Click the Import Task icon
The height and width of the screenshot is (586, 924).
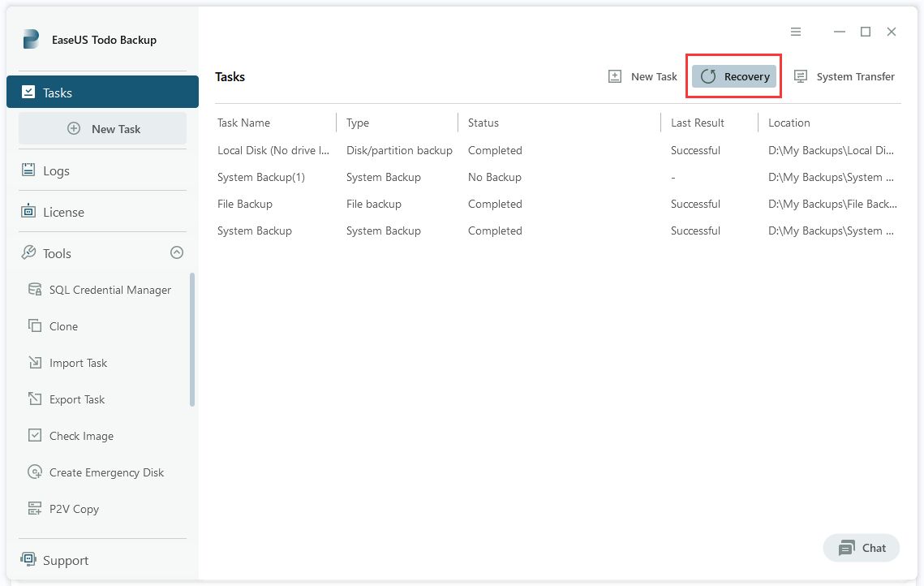click(x=35, y=363)
